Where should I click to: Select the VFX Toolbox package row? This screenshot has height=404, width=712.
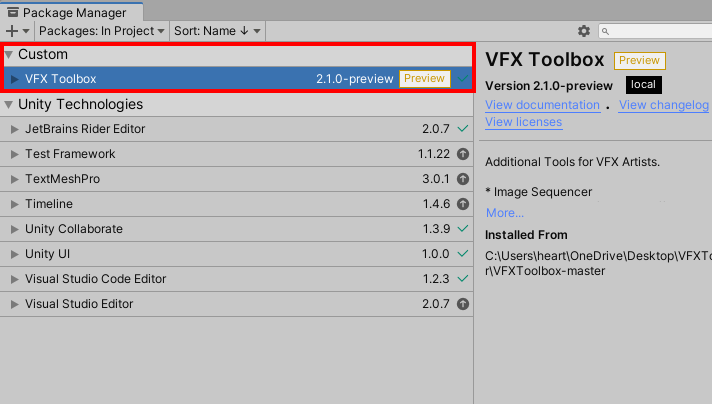pyautogui.click(x=238, y=79)
